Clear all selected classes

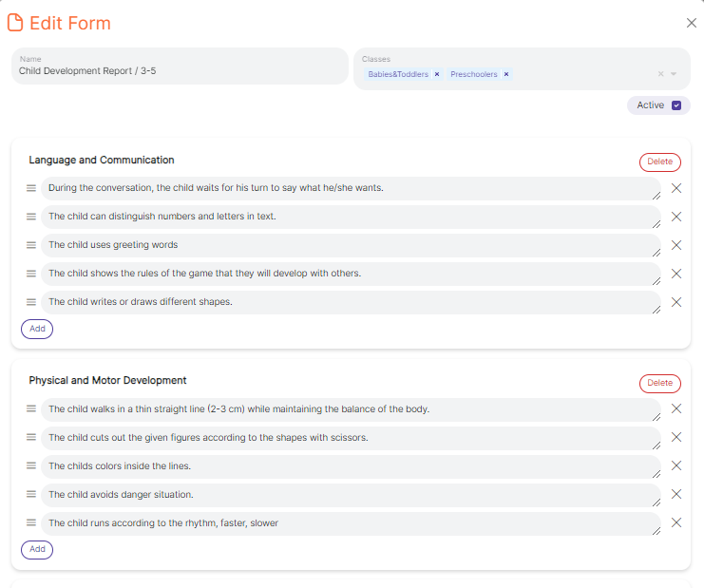(x=660, y=74)
